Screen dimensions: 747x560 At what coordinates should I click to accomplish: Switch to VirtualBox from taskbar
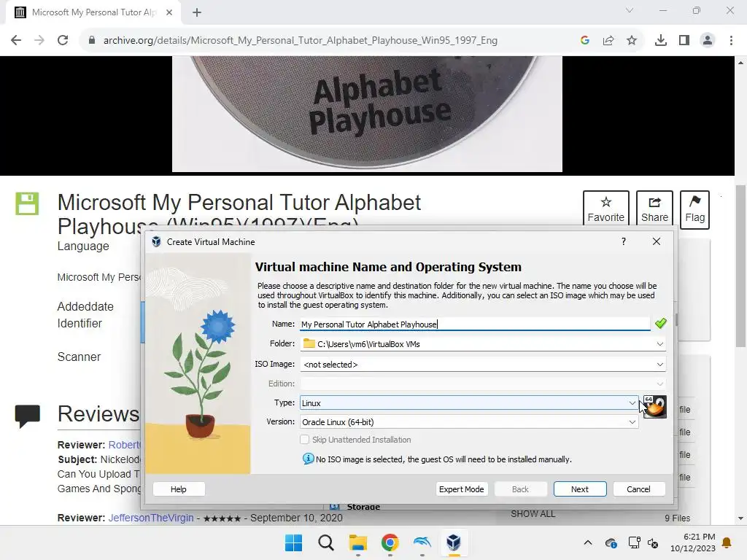click(454, 542)
